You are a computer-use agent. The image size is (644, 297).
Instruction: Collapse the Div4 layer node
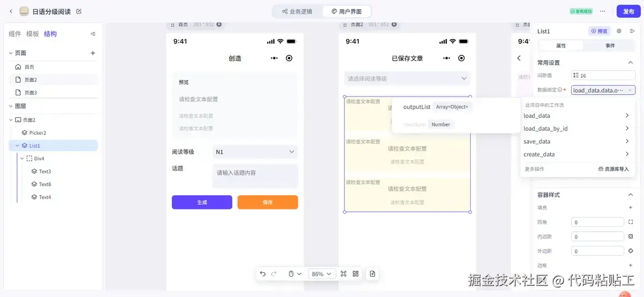22,159
